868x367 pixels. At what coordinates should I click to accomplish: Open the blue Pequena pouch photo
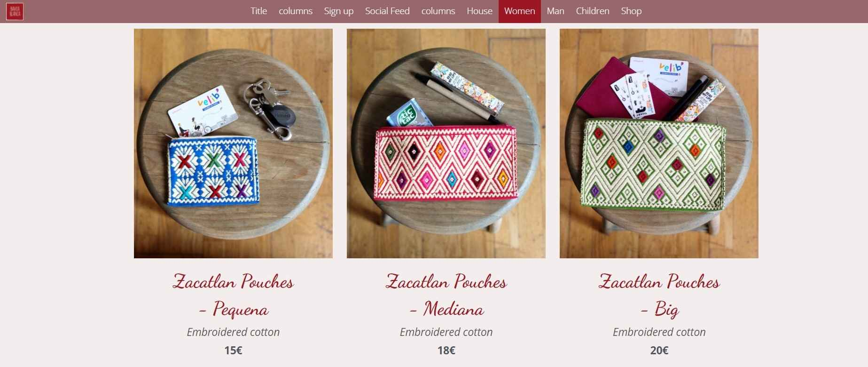pos(233,144)
